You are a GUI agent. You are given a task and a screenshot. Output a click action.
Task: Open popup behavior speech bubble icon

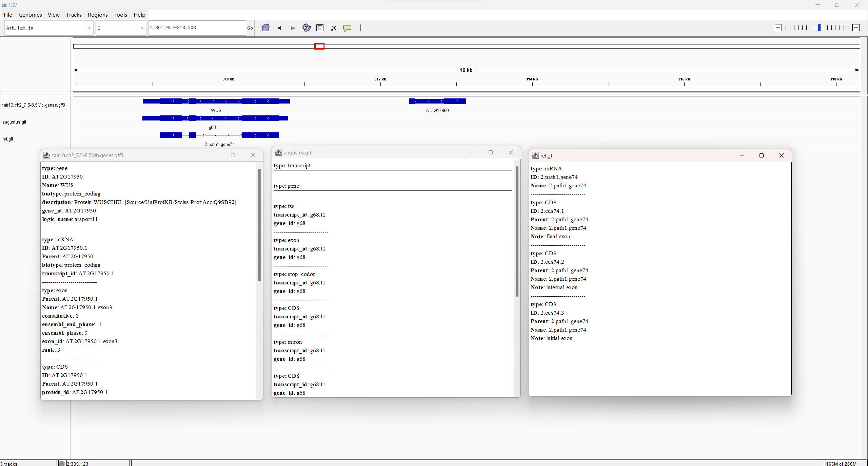347,28
